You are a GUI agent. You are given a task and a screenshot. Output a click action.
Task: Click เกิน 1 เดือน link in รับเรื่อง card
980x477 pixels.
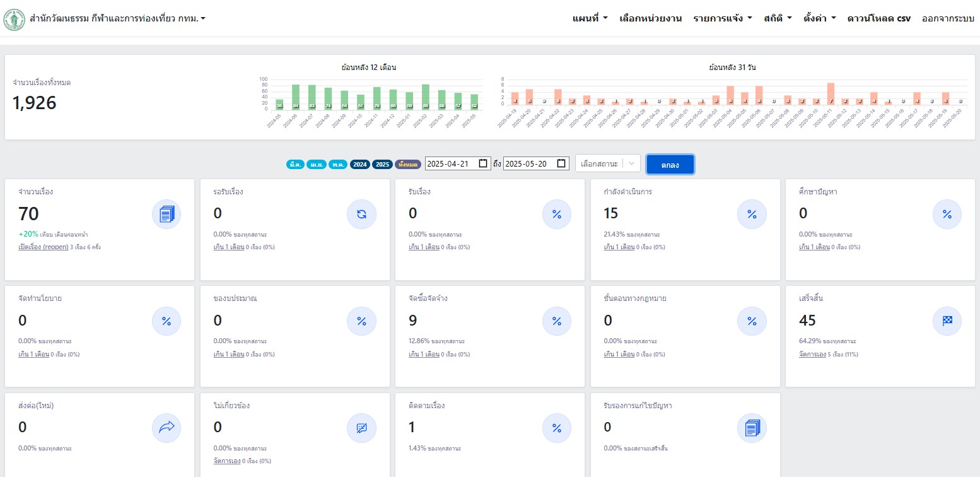click(424, 247)
